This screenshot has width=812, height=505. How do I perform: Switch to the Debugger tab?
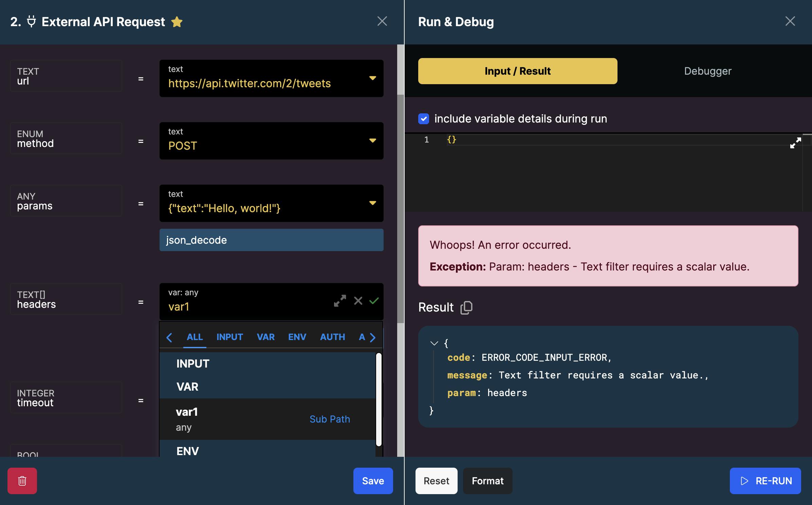click(x=707, y=71)
